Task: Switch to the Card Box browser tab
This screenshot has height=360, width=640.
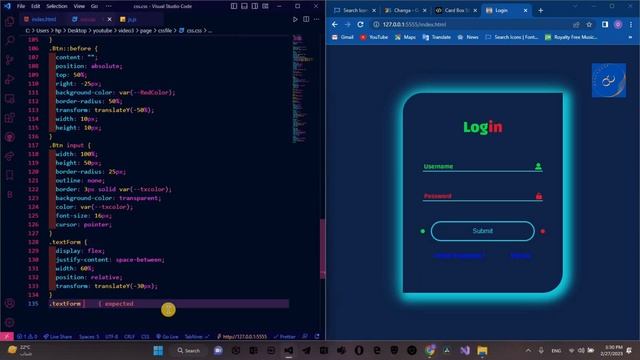Action: (456, 10)
